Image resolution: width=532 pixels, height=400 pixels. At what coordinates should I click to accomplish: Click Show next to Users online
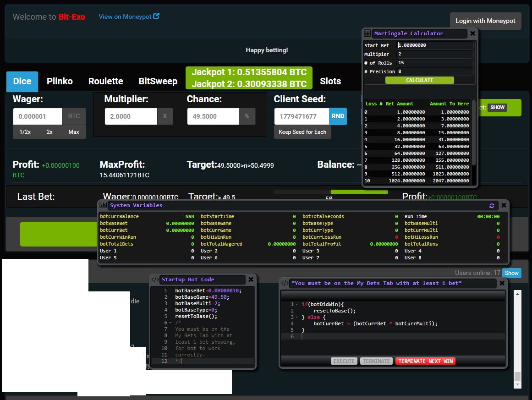pos(511,273)
